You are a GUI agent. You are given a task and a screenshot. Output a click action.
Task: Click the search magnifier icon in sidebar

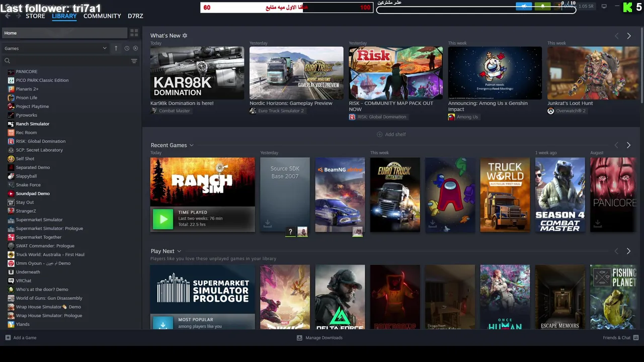point(7,61)
